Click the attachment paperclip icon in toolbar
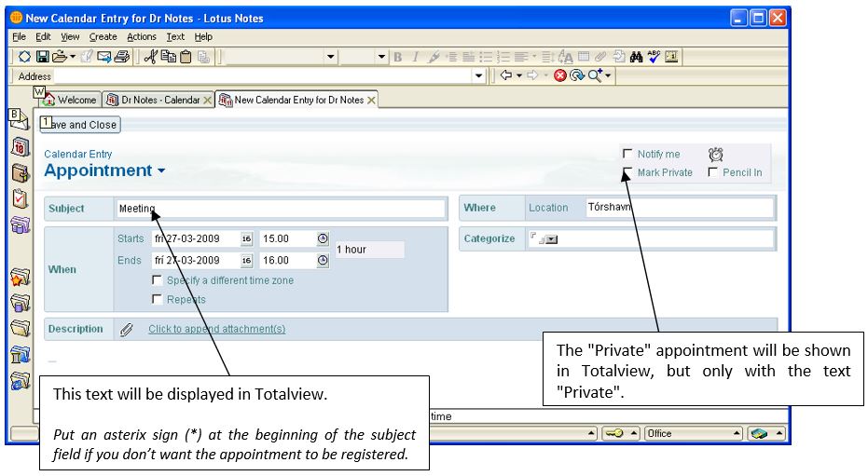The height and width of the screenshot is (476, 868). tap(600, 57)
